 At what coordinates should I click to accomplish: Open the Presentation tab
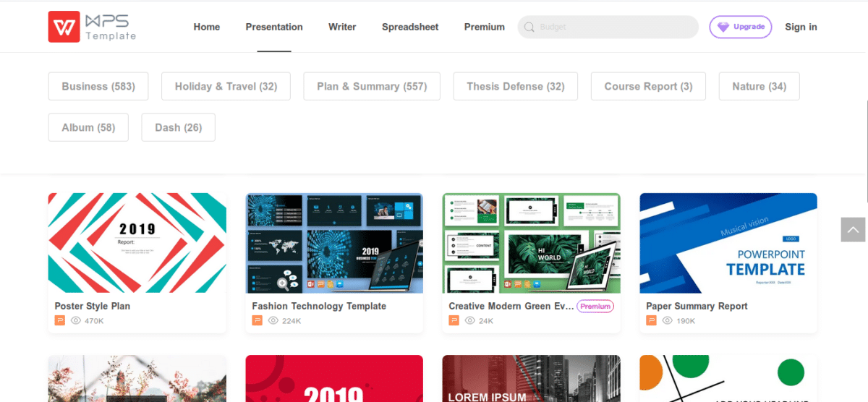(274, 27)
